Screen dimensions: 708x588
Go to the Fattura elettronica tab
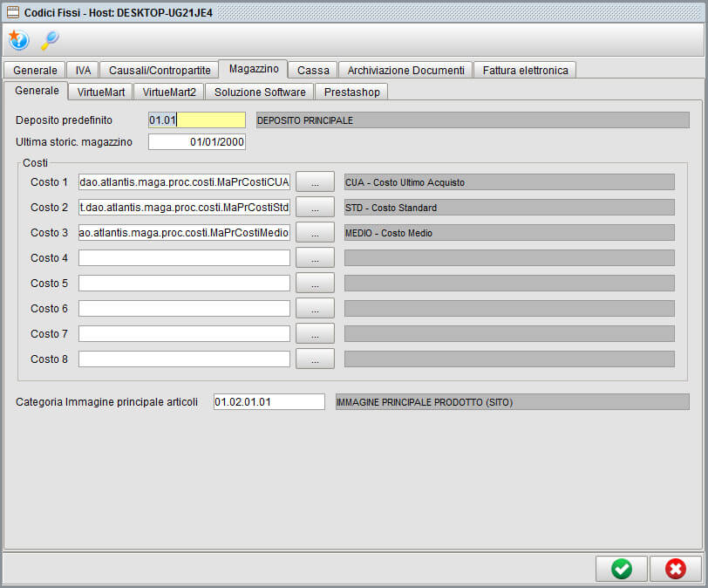click(x=525, y=71)
